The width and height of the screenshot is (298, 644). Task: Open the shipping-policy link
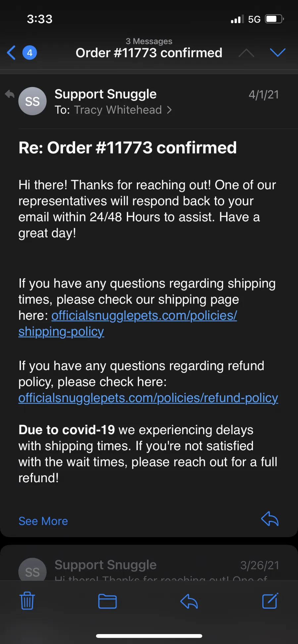pyautogui.click(x=127, y=323)
